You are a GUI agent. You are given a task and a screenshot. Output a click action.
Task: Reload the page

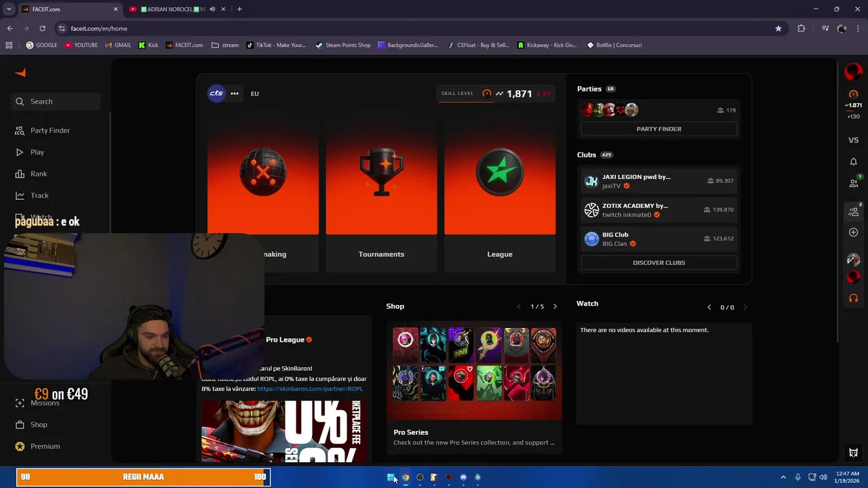pyautogui.click(x=42, y=28)
